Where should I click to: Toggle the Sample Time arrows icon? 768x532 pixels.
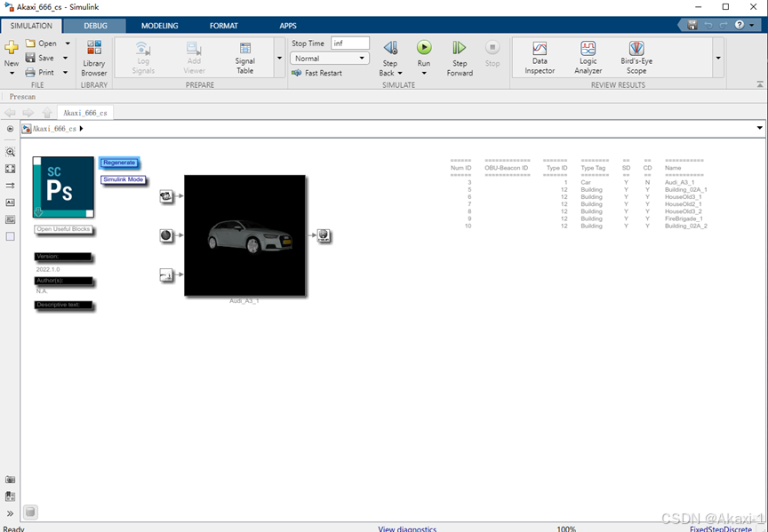pyautogui.click(x=10, y=186)
